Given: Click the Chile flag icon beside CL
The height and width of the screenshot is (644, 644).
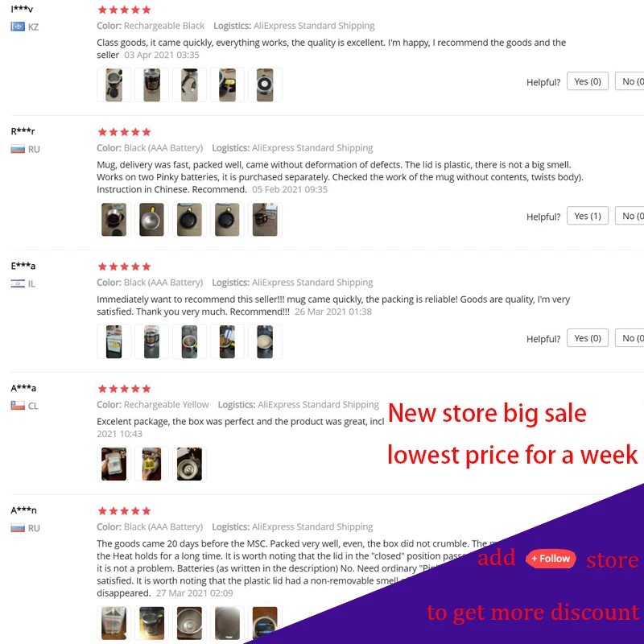Looking at the screenshot, I should [18, 406].
